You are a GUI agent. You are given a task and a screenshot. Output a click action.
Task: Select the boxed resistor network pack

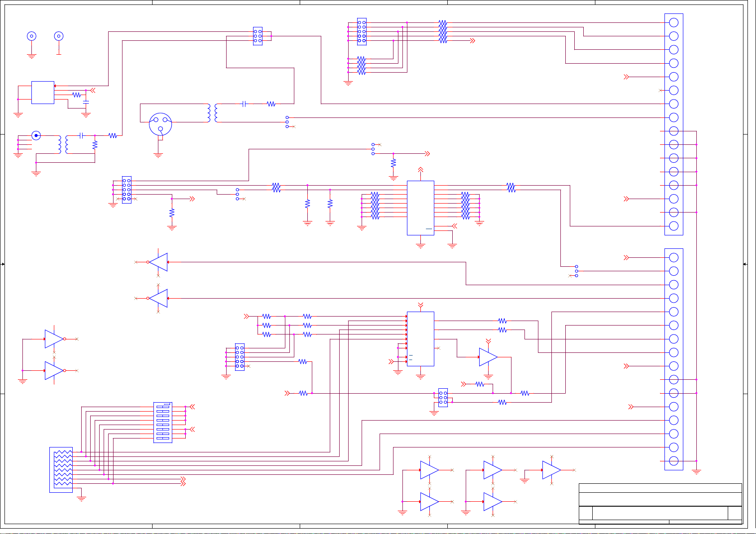coord(61,469)
